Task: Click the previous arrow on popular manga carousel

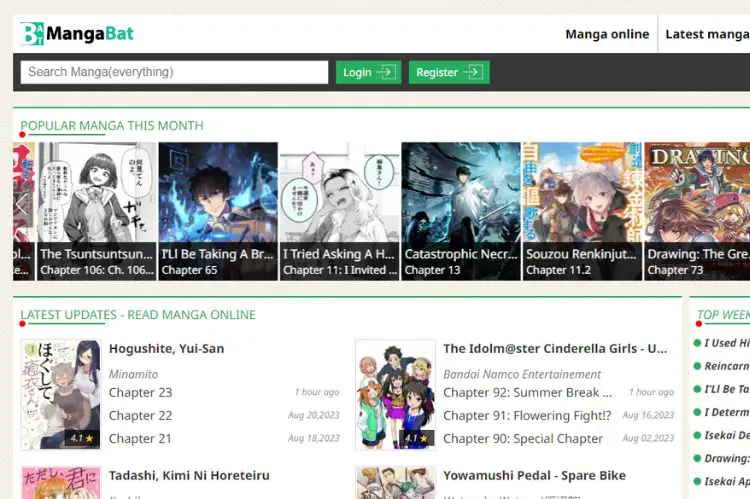Action: 22,205
